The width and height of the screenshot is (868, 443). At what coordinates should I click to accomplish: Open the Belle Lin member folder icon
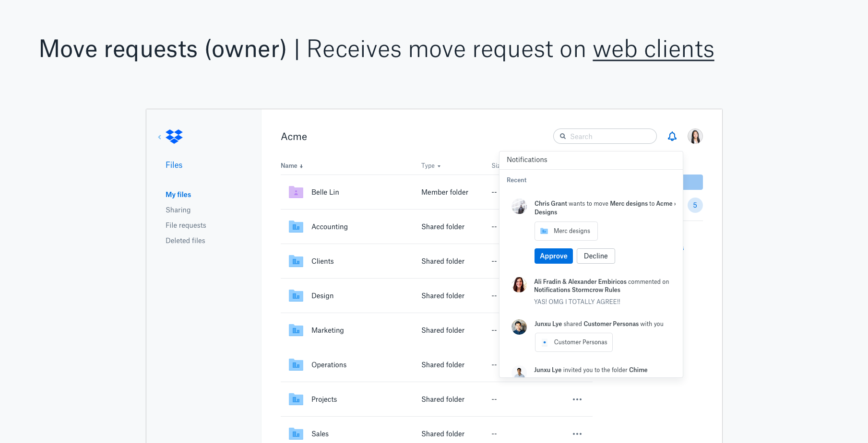coord(296,192)
